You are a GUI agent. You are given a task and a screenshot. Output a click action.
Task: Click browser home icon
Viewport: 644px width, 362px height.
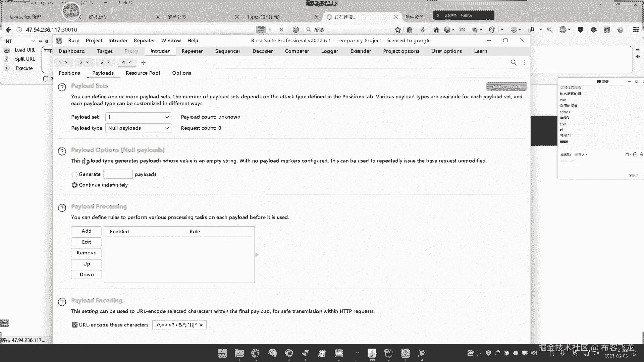coord(436,30)
